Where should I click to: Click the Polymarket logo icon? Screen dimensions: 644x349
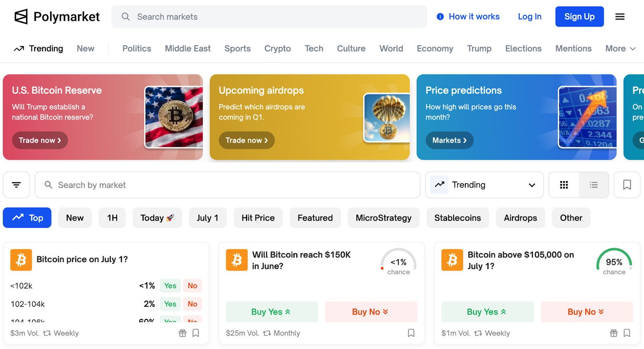tap(21, 17)
